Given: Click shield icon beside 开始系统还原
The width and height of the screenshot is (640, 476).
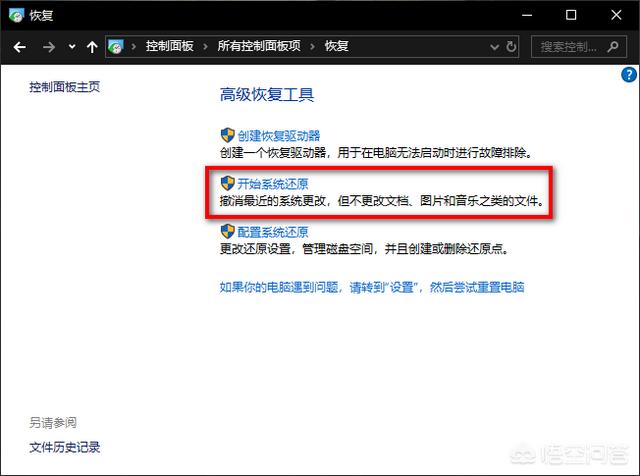Looking at the screenshot, I should pos(227,183).
